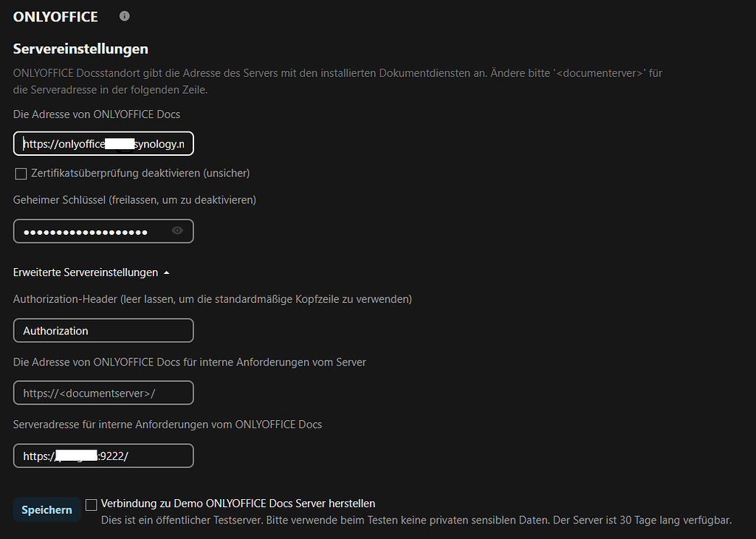Enable Zertifikatsüberprüfung deaktivieren checkbox
This screenshot has width=756, height=539.
pos(19,173)
